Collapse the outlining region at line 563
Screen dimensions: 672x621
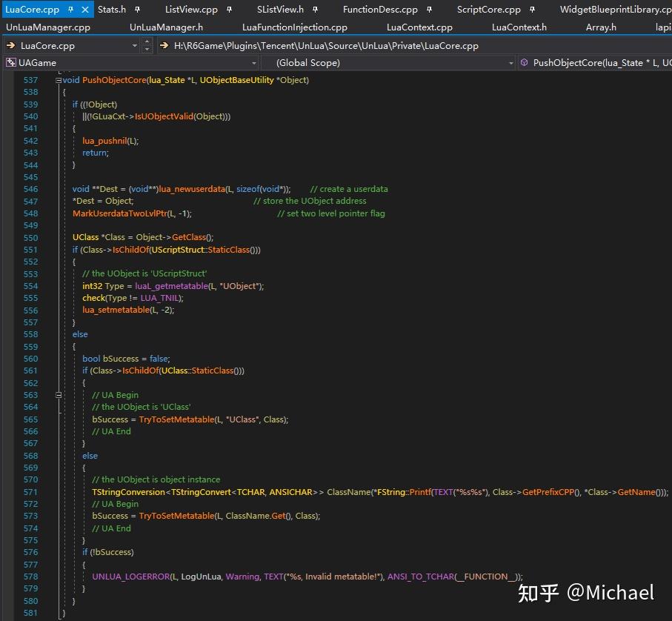coord(59,395)
